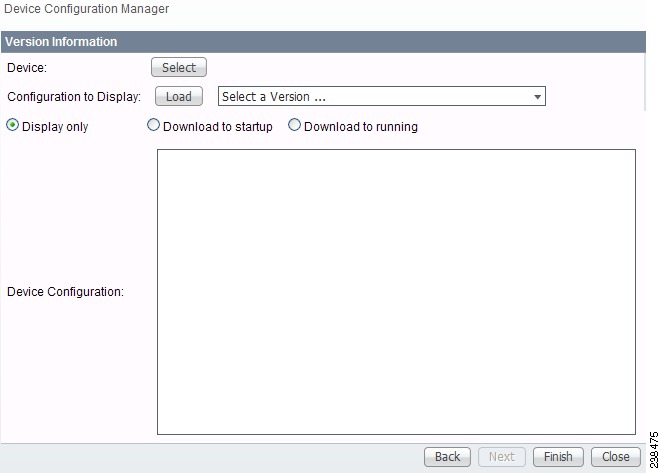Screen dimensions: 659x473
Task: Choose the Display only radio option
Action: point(13,125)
